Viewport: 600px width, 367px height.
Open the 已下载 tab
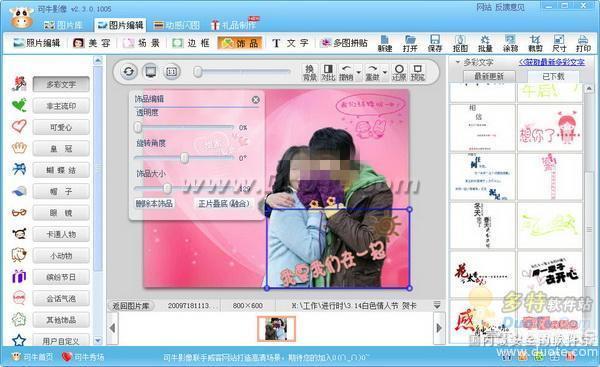tap(553, 77)
